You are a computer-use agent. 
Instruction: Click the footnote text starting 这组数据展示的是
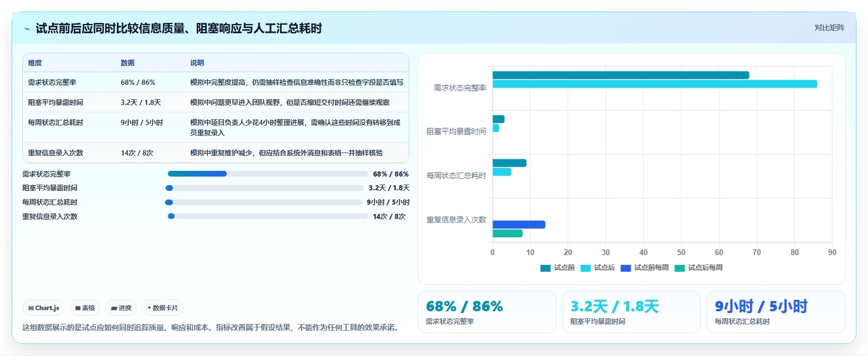[210, 328]
